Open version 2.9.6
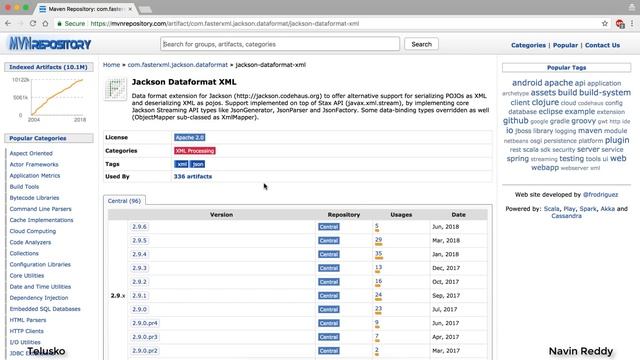This screenshot has width=640, height=360. pos(139,227)
